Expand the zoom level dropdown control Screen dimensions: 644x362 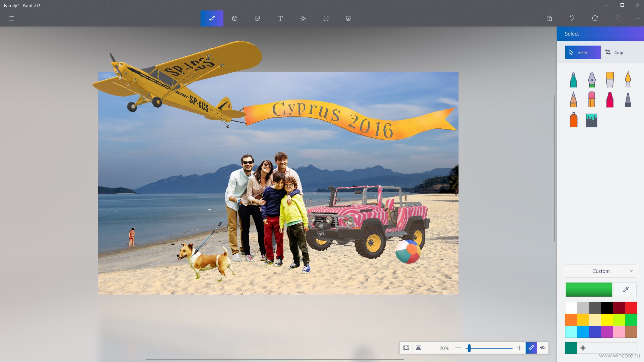(444, 347)
